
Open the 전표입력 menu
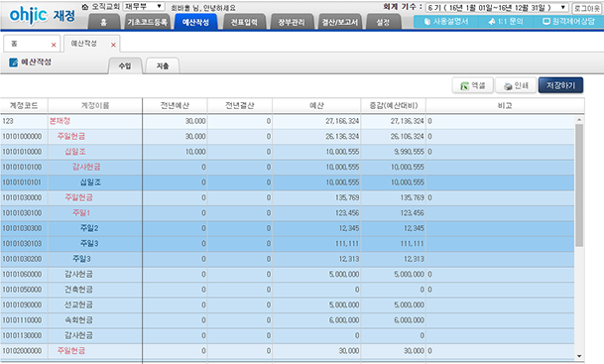[x=244, y=22]
